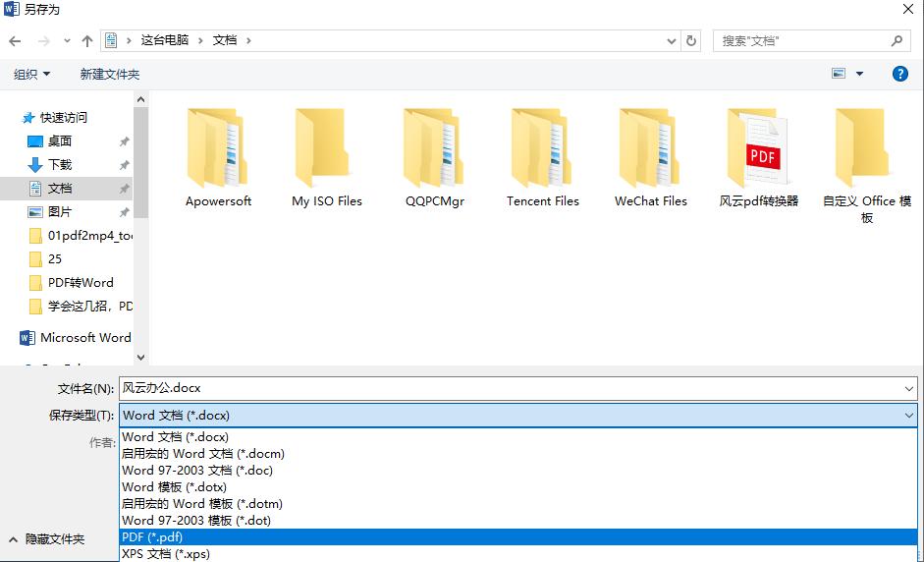Close the 另存为 dialog
This screenshot has height=562, width=924.
[908, 9]
